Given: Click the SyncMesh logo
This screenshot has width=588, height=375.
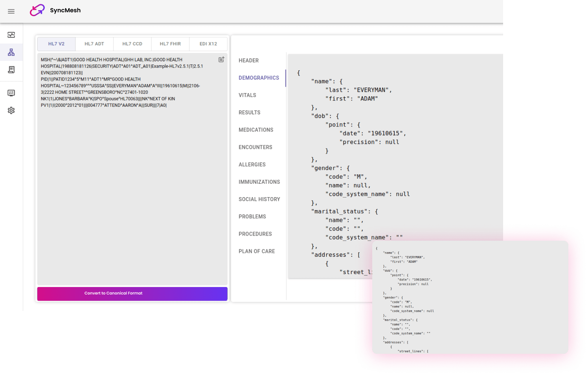Looking at the screenshot, I should pos(55,11).
